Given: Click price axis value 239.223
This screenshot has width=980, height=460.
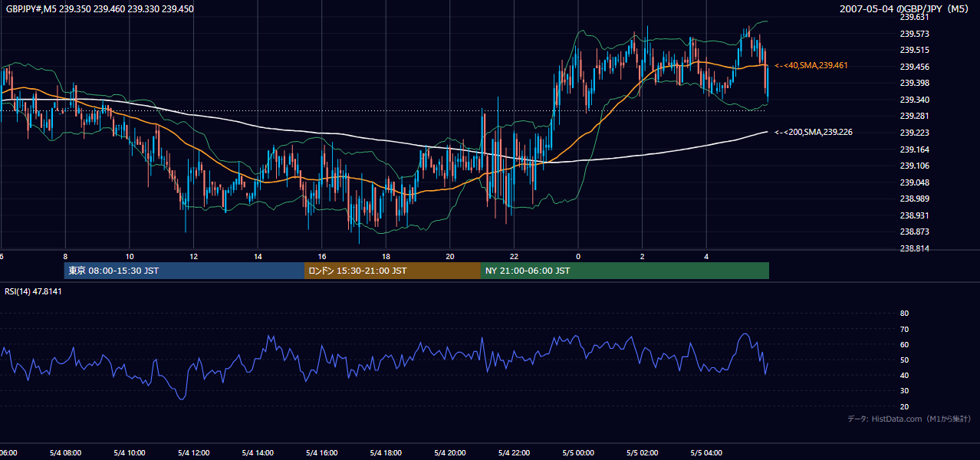Looking at the screenshot, I should (914, 133).
